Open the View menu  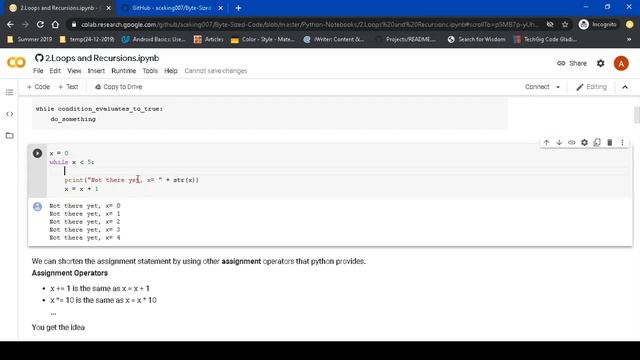point(74,71)
